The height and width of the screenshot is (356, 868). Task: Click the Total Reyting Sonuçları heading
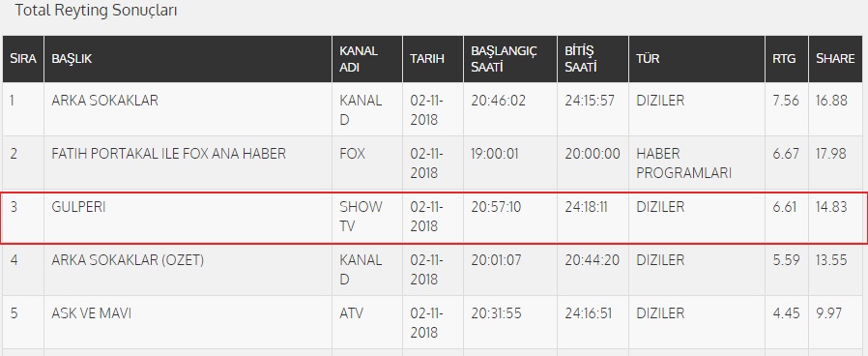click(96, 11)
